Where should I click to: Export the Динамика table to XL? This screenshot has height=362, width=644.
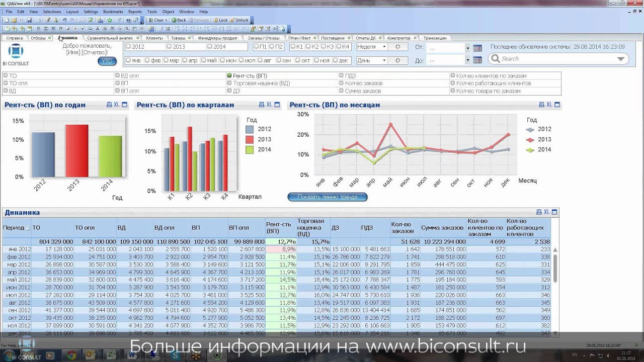pos(547,212)
